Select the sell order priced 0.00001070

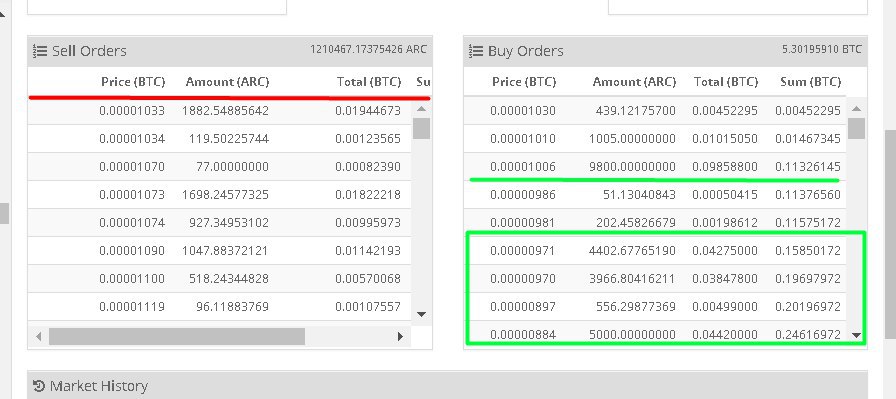click(219, 167)
